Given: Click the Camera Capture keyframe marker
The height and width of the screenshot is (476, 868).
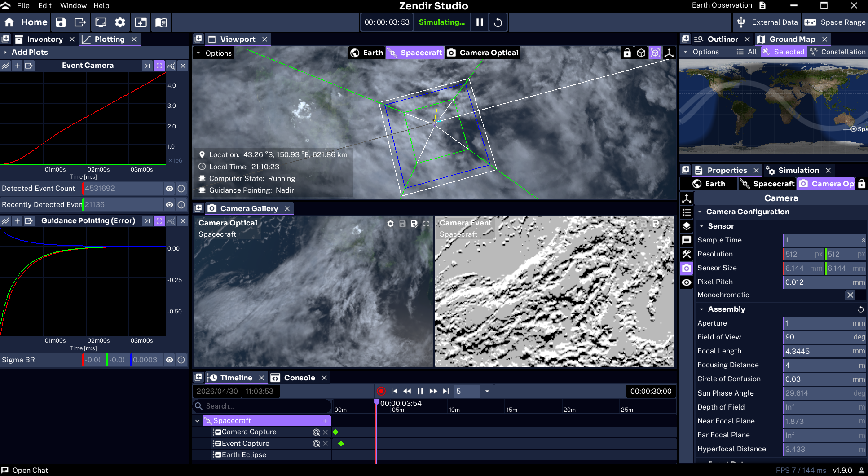Looking at the screenshot, I should [335, 432].
